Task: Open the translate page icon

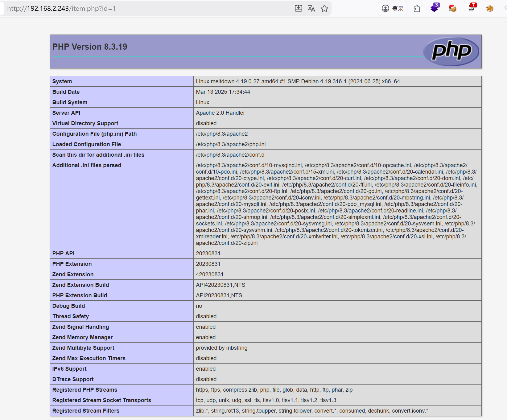Action: tap(311, 8)
